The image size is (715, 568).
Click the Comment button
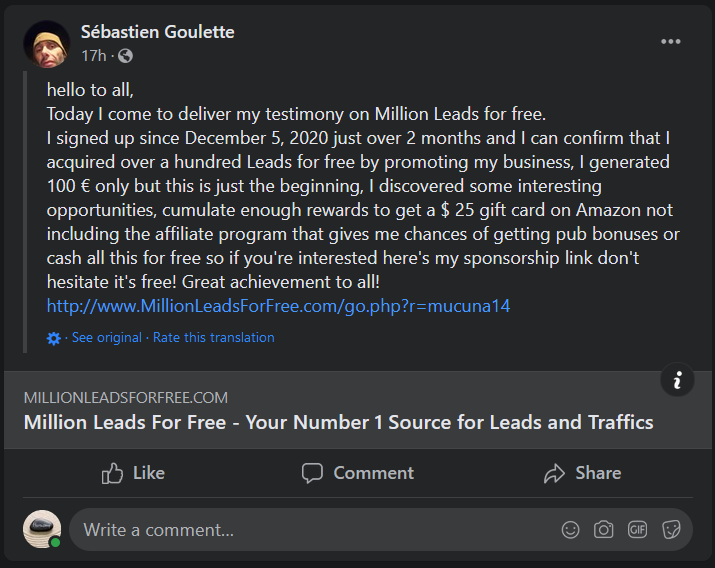(x=357, y=473)
